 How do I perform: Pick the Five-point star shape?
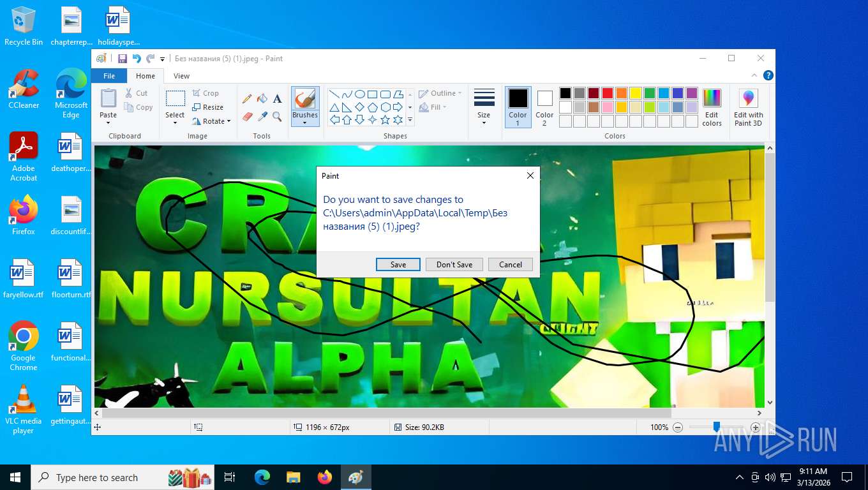coord(385,119)
